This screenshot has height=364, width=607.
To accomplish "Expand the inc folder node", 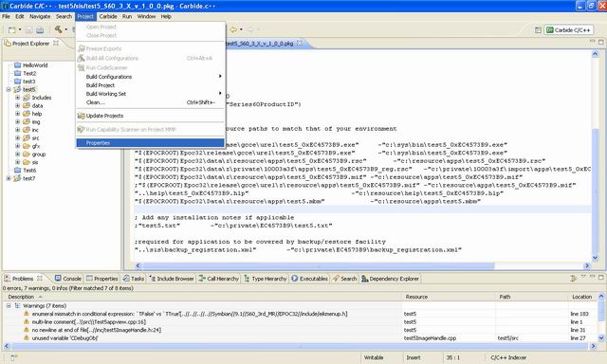I will 17,130.
